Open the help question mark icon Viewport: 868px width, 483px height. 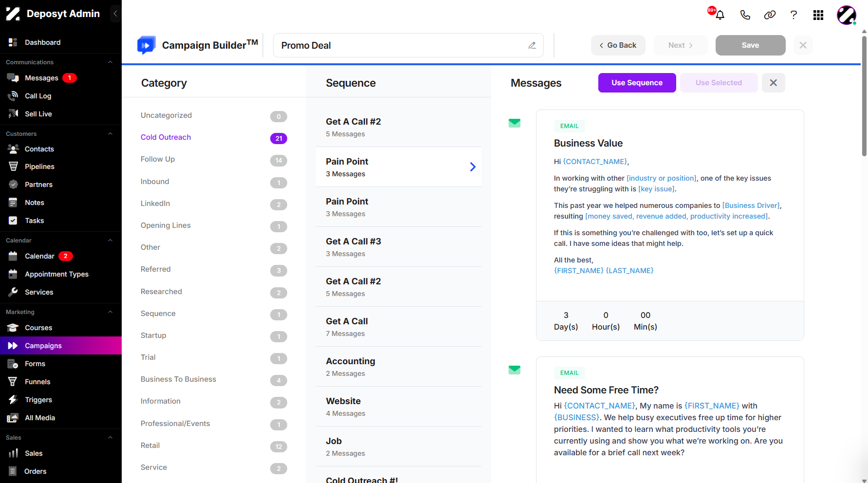point(794,15)
